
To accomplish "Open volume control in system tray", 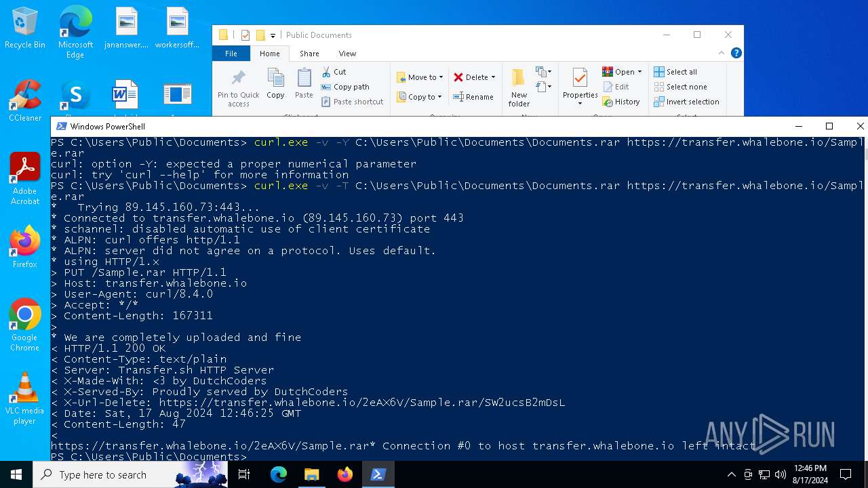I will pos(780,474).
